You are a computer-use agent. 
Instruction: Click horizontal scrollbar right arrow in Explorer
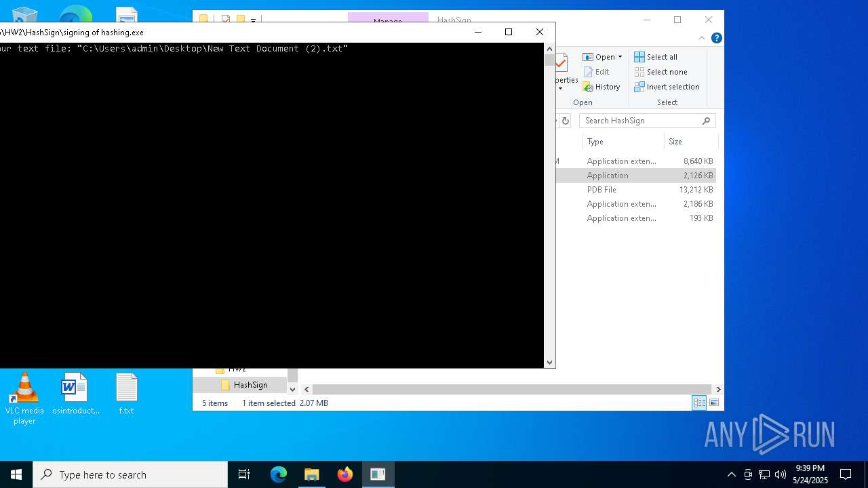pos(718,389)
